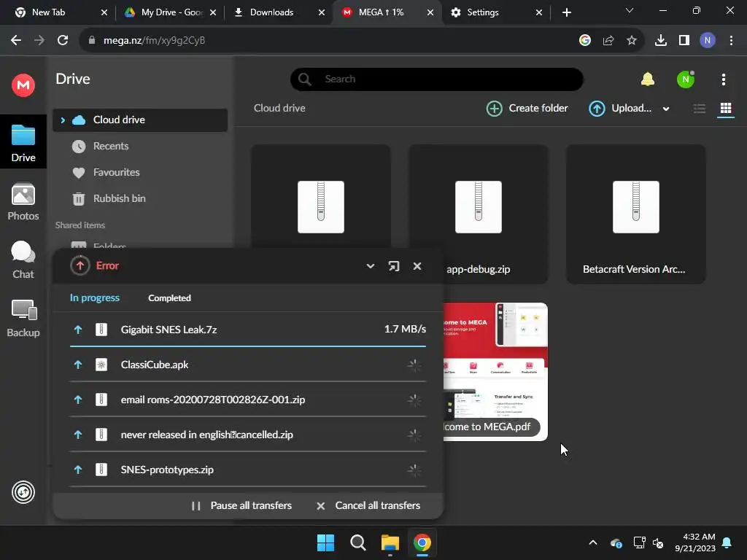Viewport: 747px width, 560px height.
Task: Collapse the transfers panel with chevron
Action: (370, 266)
